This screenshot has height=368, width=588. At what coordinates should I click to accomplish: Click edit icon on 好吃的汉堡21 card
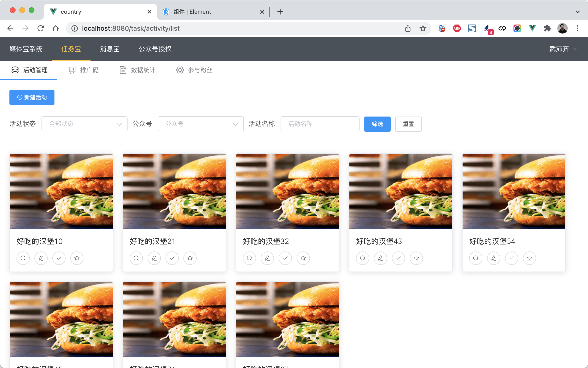click(154, 258)
